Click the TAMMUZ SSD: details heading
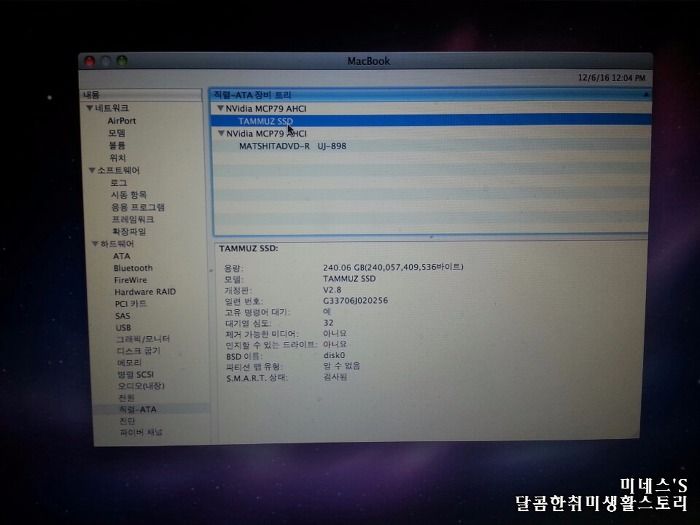Image resolution: width=700 pixels, height=525 pixels. click(x=249, y=248)
